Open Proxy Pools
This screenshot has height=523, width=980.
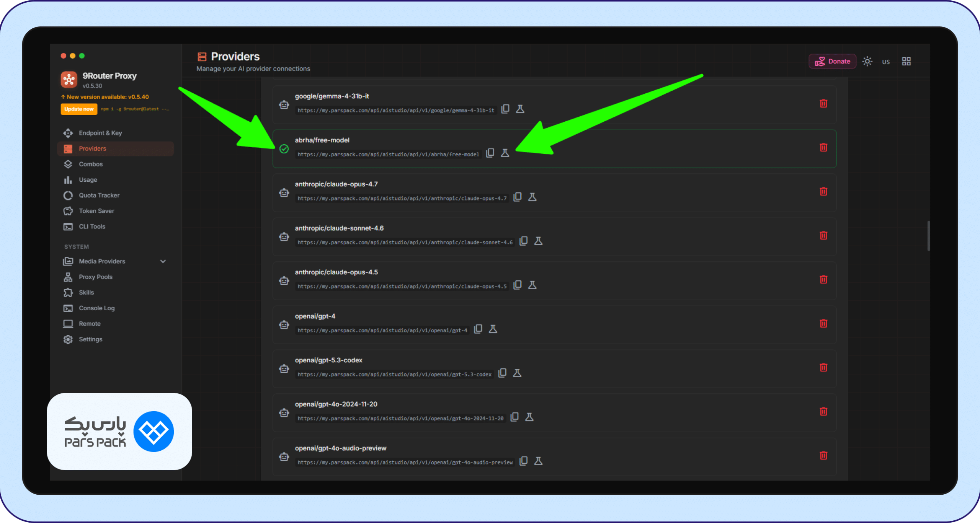point(115,277)
